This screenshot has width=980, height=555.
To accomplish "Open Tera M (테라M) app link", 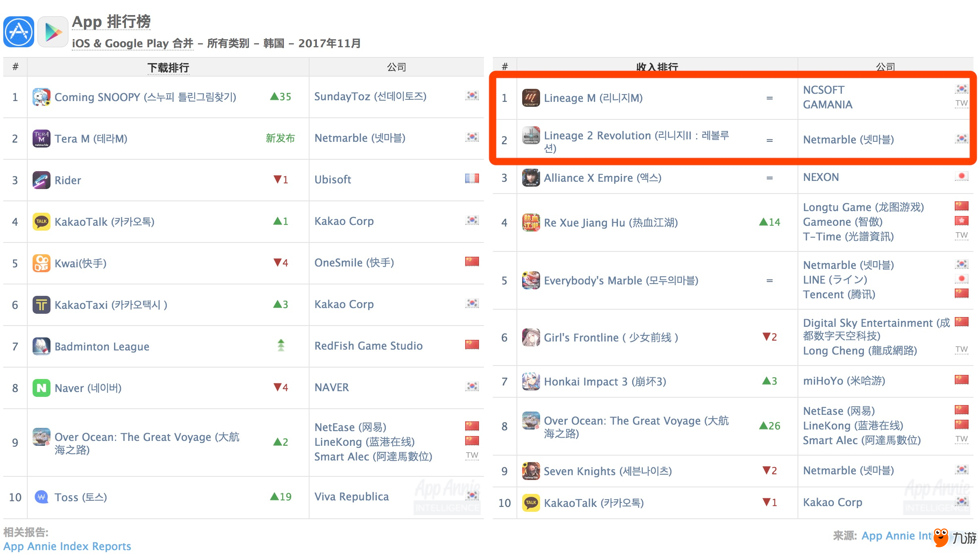I will 91,139.
